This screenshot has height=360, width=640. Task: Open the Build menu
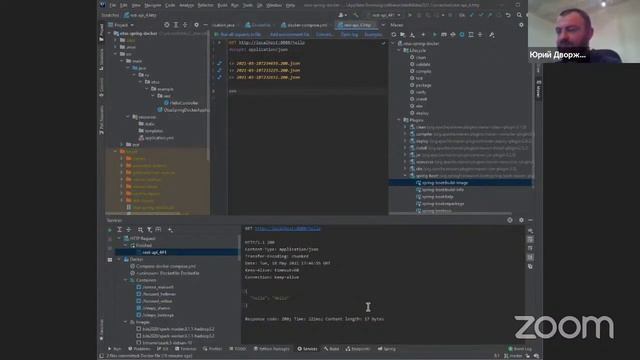pyautogui.click(x=222, y=5)
